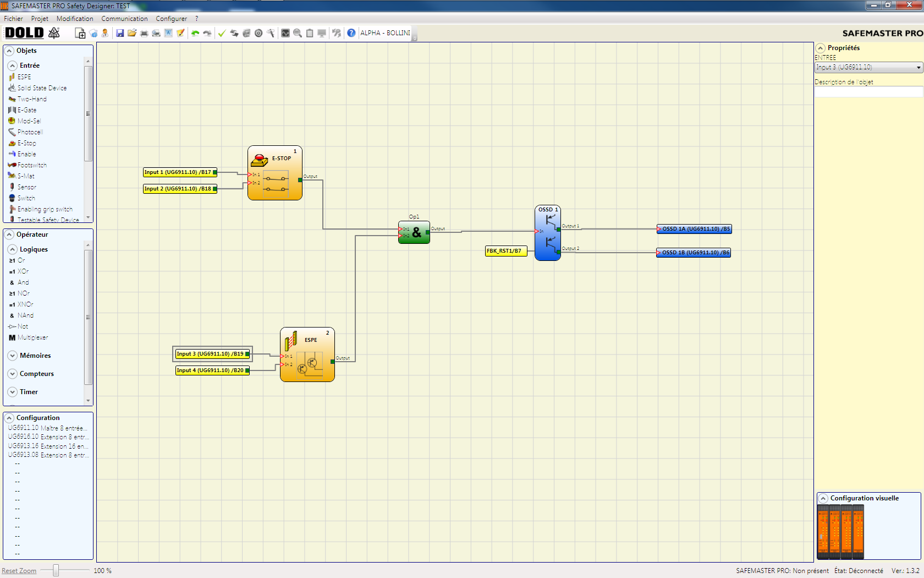Expand the Mémoires section
This screenshot has width=924, height=578.
[x=12, y=356]
